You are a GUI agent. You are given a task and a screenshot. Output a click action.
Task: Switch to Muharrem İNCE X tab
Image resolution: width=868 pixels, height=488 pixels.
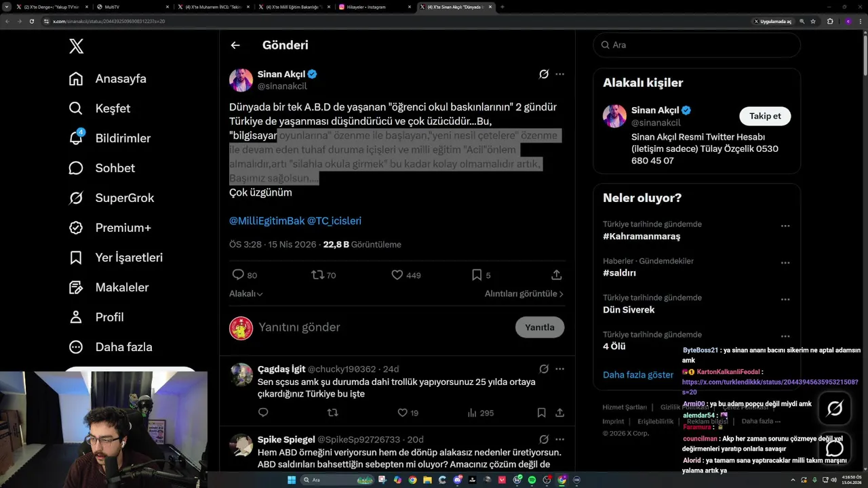click(x=213, y=7)
